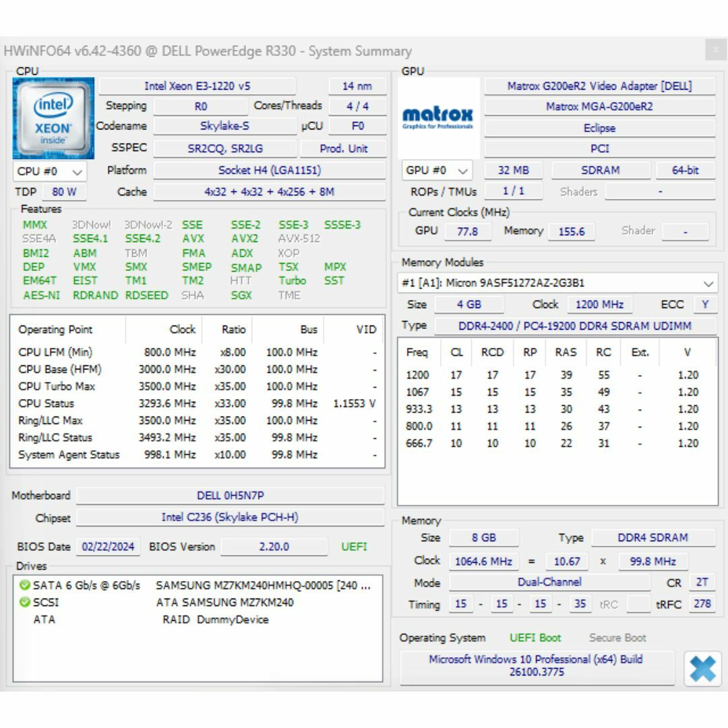
Task: Click the Matrox G200eR2 Video Adapter [DELL] field
Action: 599,86
